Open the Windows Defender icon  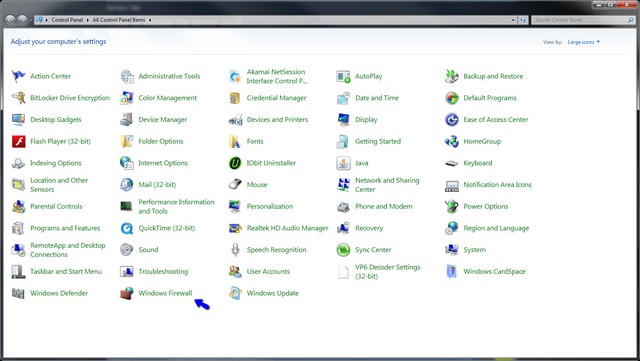click(x=18, y=293)
